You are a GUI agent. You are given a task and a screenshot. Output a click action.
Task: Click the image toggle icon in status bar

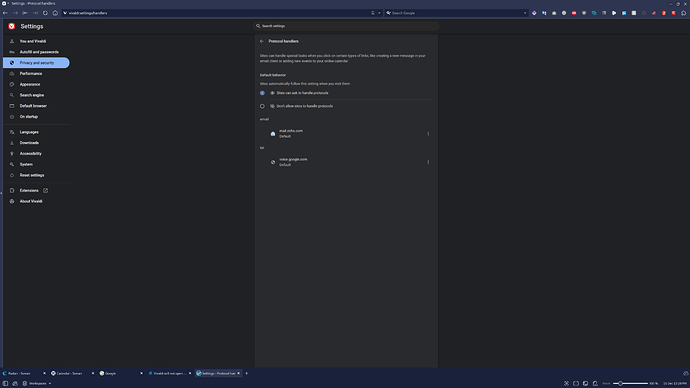pyautogui.click(x=586, y=384)
